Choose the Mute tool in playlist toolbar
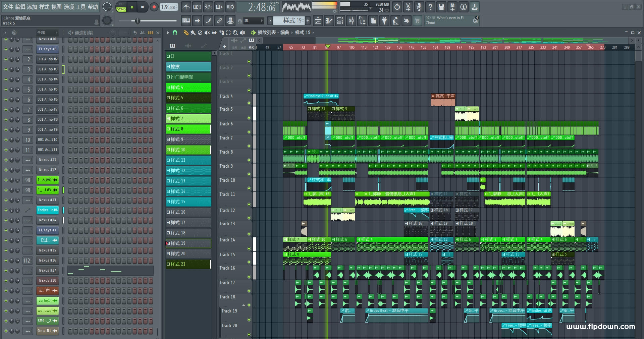This screenshot has width=644, height=339. coord(207,33)
